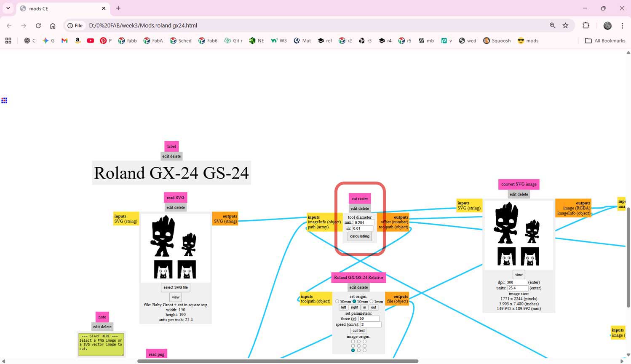
Task: Open the 'FabA' bookmark
Action: [153, 41]
